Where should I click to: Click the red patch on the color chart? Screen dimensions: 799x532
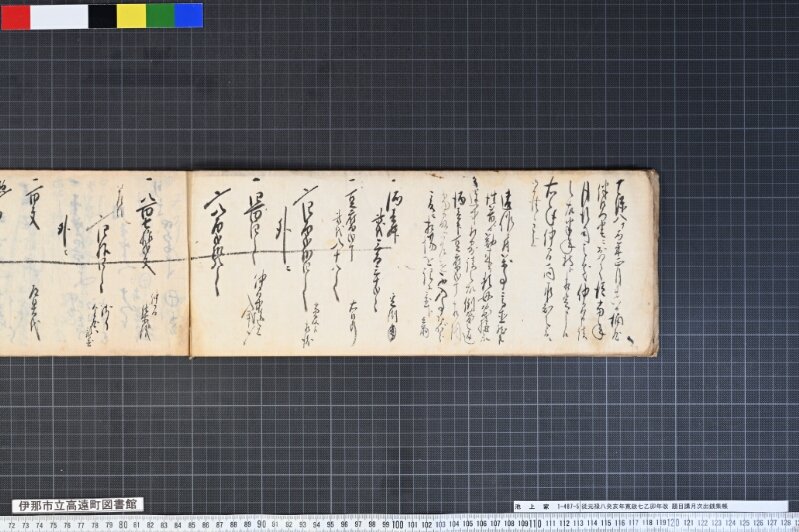(15, 16)
